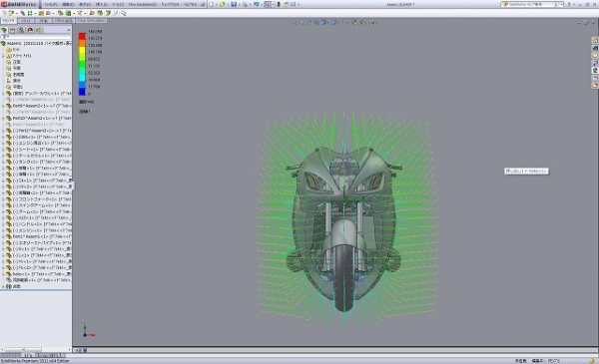This screenshot has width=599, height=364.
Task: Click the New document icon
Action: [x=212, y=5]
